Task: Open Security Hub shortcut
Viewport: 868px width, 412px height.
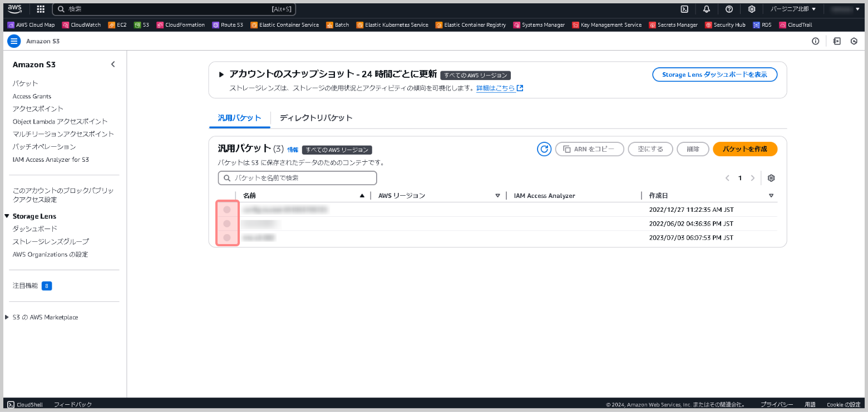Action: 726,25
